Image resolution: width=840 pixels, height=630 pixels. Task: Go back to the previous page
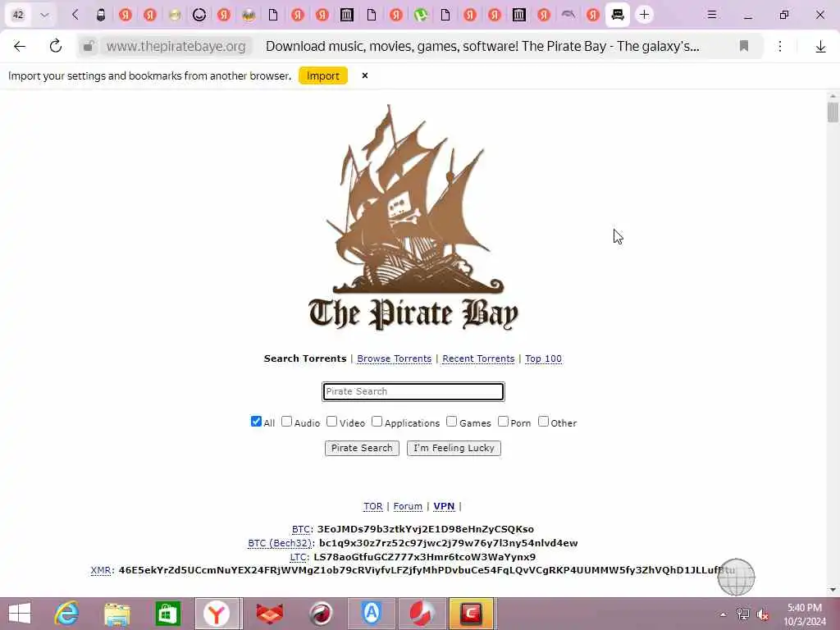[20, 47]
